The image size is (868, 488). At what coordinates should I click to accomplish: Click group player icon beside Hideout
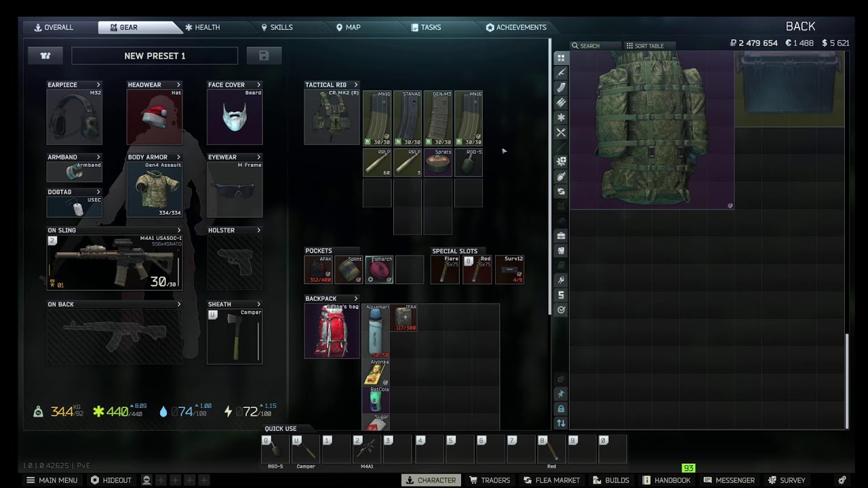click(146, 480)
